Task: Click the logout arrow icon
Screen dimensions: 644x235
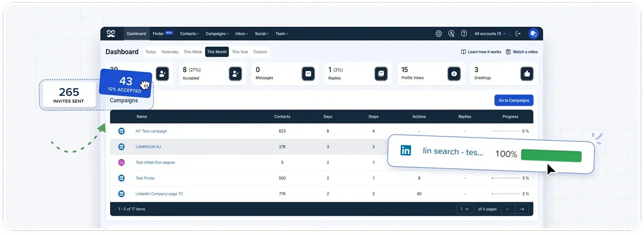Action: click(518, 33)
